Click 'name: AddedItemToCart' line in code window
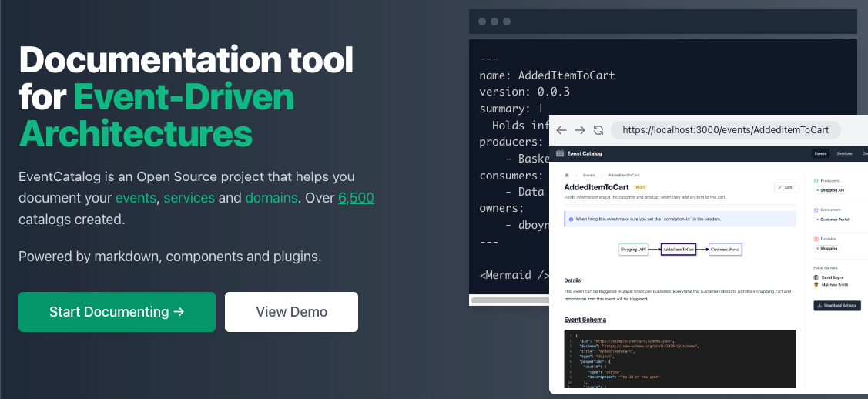Screen dimensions: 868x399 pyautogui.click(x=547, y=75)
